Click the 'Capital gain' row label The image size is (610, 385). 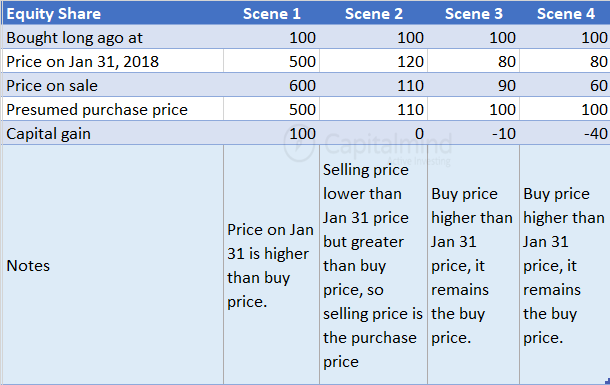113,133
